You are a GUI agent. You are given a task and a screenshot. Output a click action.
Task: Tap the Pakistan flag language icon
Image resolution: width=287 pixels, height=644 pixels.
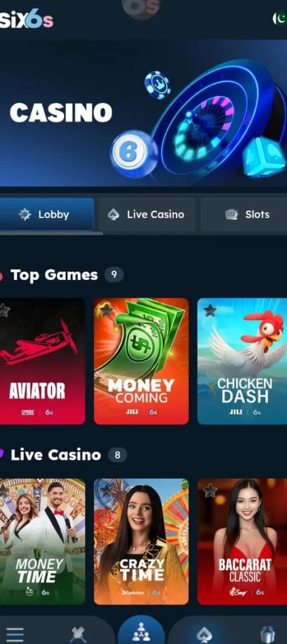pyautogui.click(x=280, y=19)
